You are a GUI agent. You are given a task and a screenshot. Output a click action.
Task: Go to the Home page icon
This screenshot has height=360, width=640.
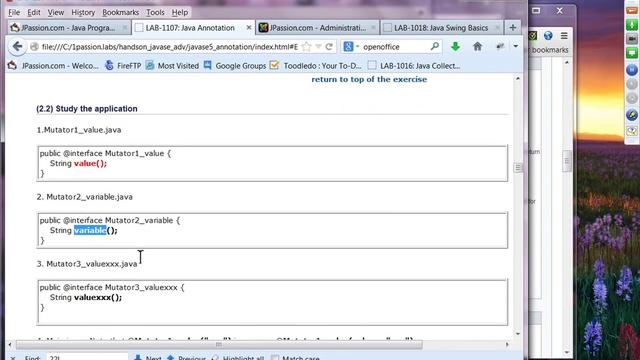pyautogui.click(x=477, y=47)
